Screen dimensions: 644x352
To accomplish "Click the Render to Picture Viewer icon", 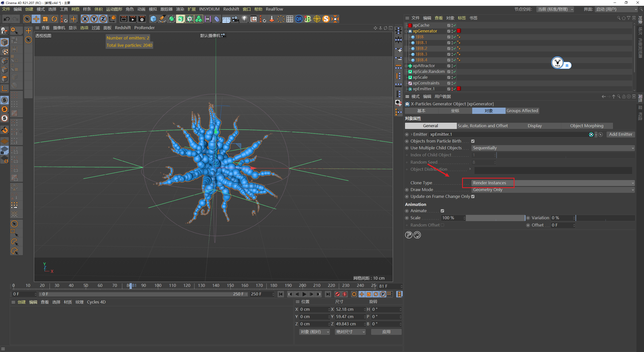I will (x=133, y=19).
